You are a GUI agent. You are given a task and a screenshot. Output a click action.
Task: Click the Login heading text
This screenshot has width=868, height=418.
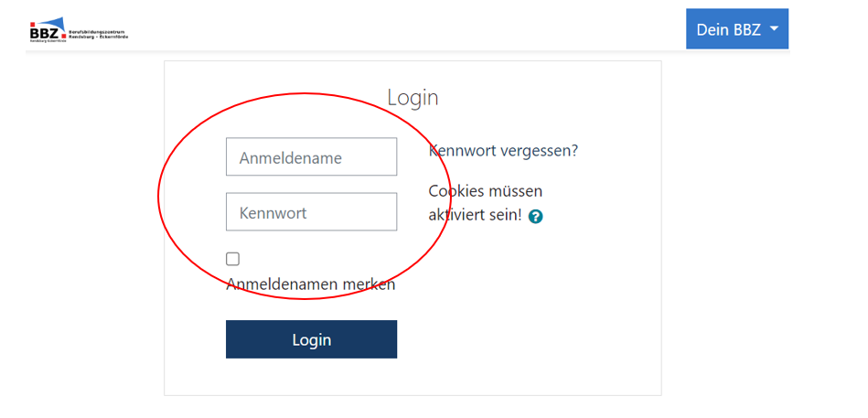point(413,98)
